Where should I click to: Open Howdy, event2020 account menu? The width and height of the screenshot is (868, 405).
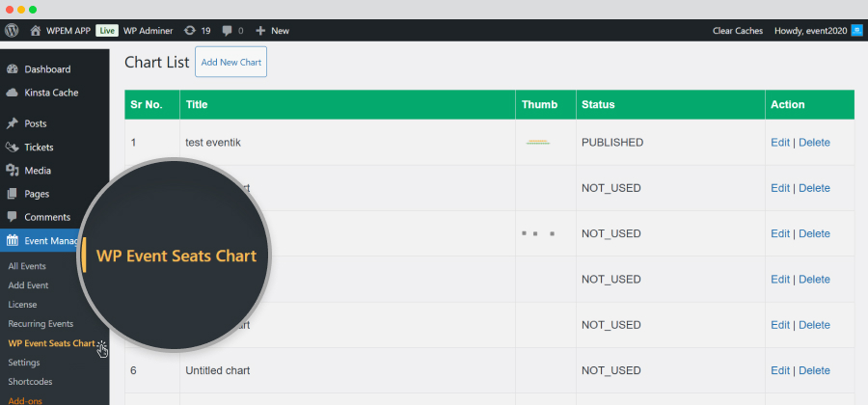tap(810, 31)
